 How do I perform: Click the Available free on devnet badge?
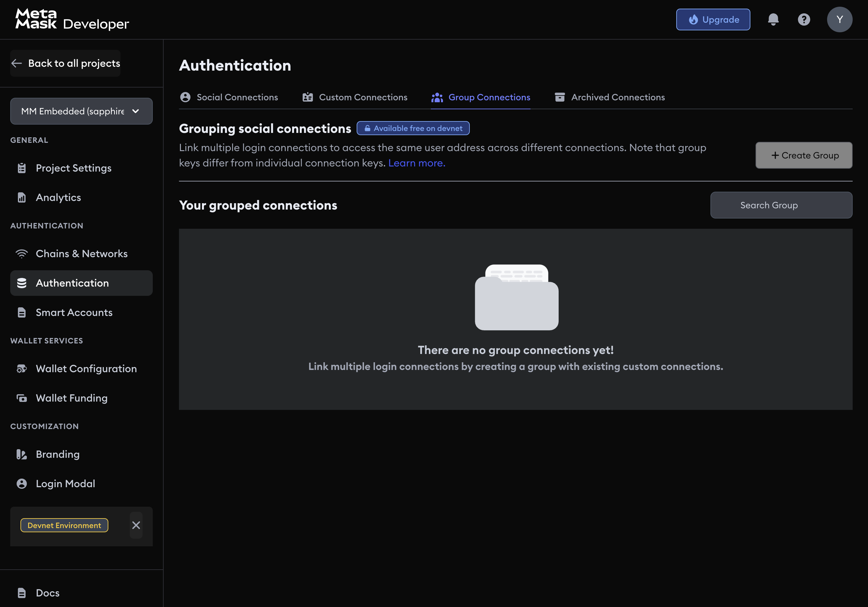413,128
